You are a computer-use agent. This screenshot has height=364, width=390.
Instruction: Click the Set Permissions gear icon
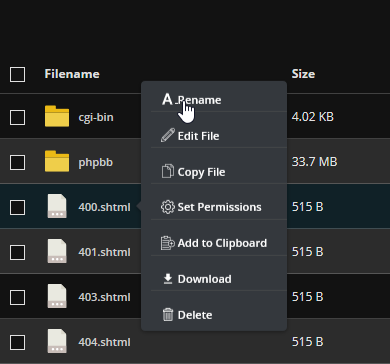168,207
